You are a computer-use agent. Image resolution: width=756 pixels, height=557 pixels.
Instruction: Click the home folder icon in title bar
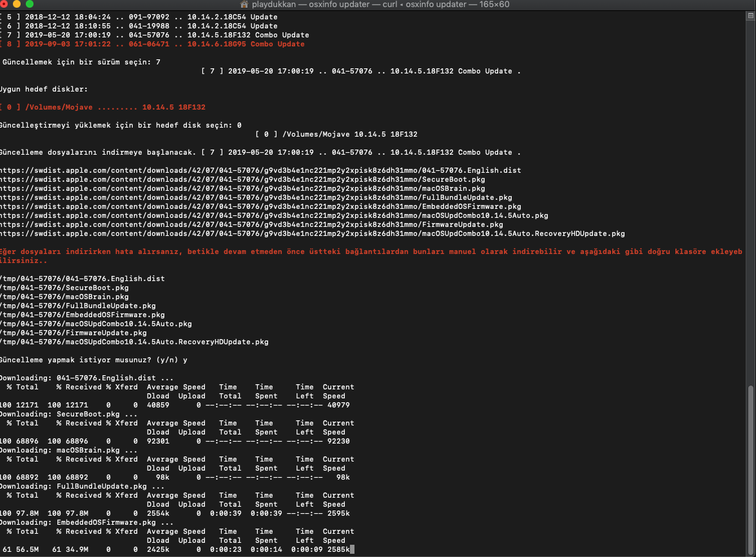coord(244,5)
